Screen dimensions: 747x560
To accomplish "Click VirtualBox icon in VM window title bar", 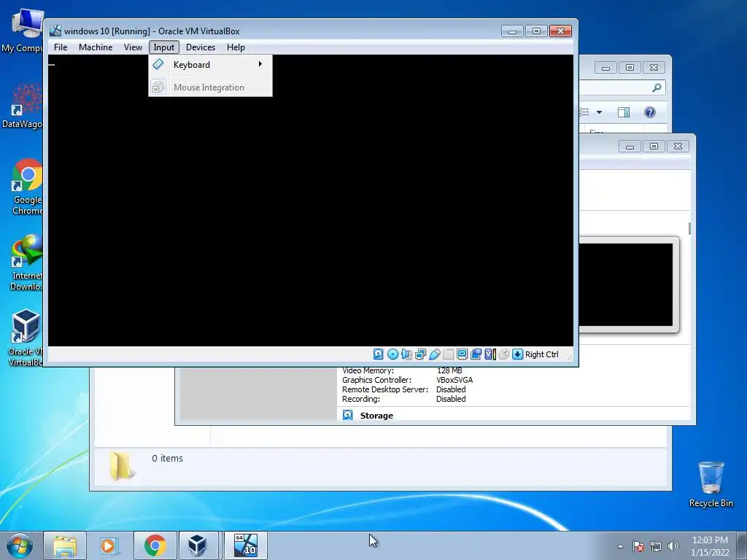I will pos(55,31).
